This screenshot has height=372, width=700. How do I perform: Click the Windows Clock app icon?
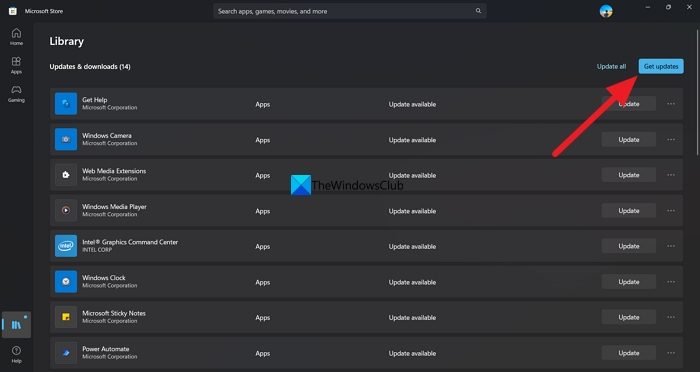pyautogui.click(x=66, y=282)
